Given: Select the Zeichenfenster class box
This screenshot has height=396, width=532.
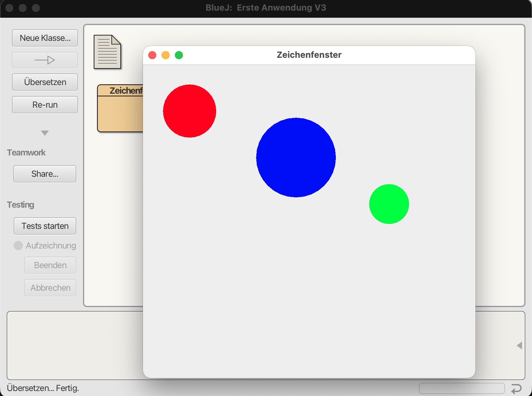Looking at the screenshot, I should pos(120,108).
